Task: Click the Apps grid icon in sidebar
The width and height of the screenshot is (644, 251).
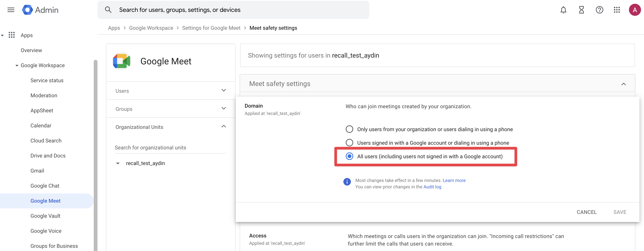Action: 11,35
